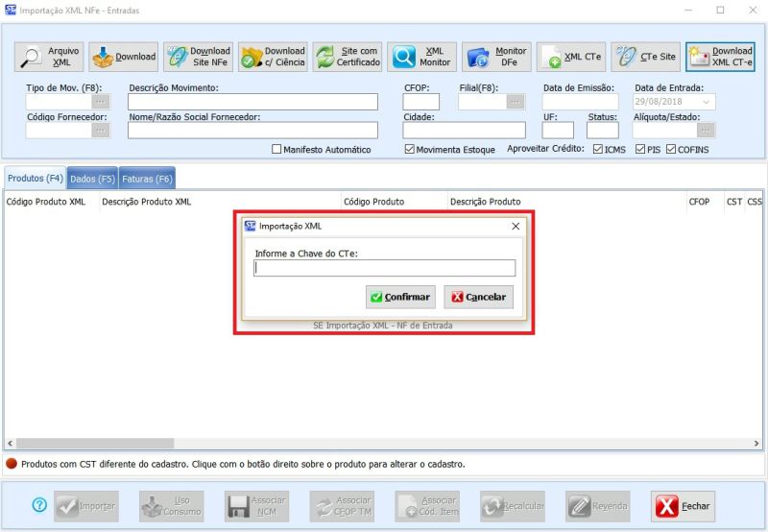Switch to the Dados (F5) tab

pyautogui.click(x=92, y=179)
